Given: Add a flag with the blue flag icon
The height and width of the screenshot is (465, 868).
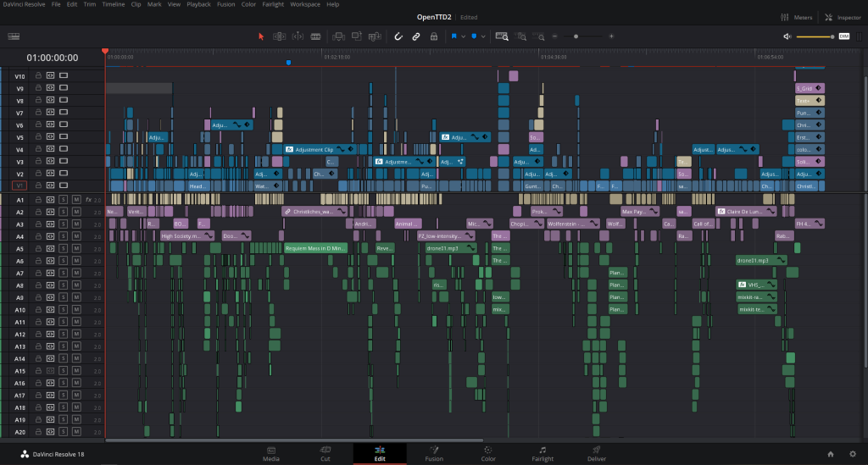Looking at the screenshot, I should point(454,36).
